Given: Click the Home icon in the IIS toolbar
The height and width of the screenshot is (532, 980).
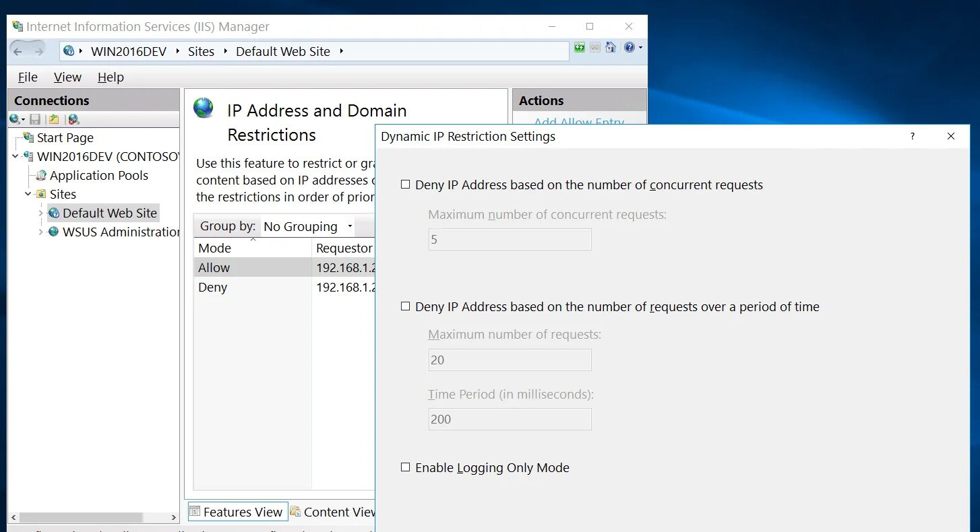Looking at the screenshot, I should [611, 47].
